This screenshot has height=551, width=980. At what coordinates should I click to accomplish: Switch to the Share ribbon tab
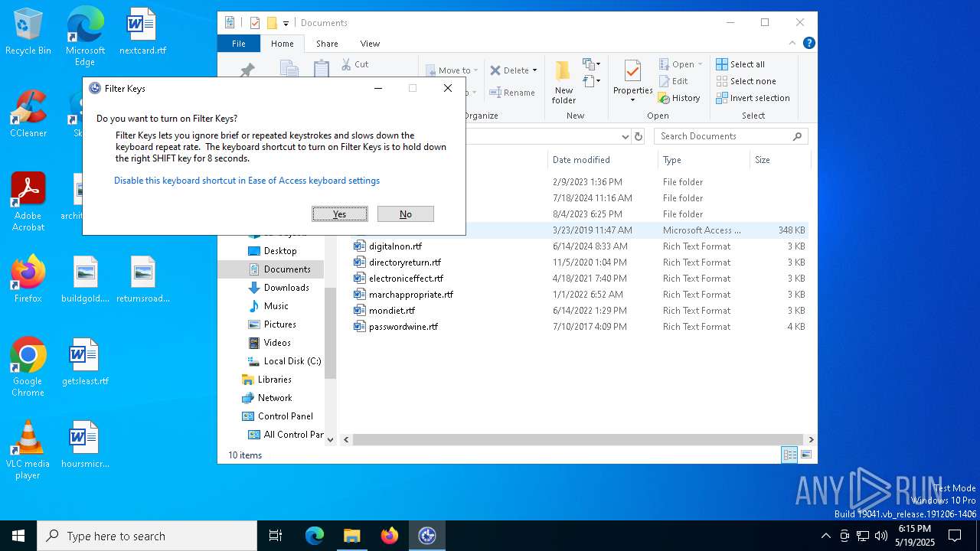327,44
